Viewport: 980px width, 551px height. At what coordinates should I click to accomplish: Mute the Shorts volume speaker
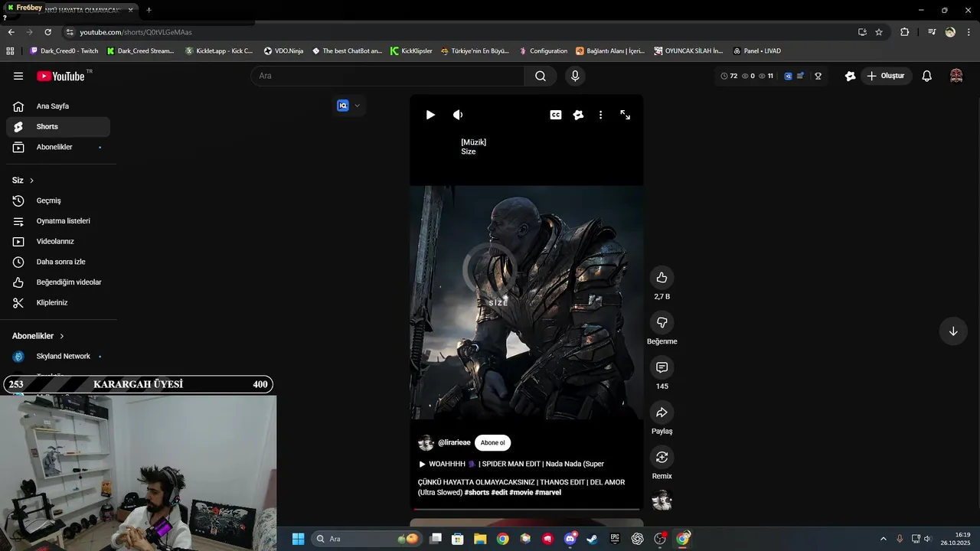pos(458,115)
